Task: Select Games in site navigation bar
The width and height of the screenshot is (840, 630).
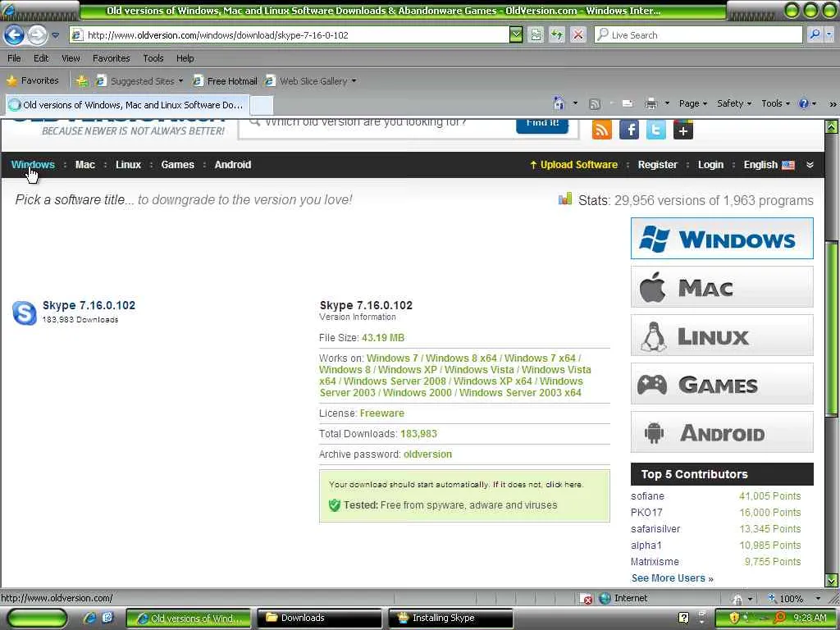Action: click(x=178, y=165)
